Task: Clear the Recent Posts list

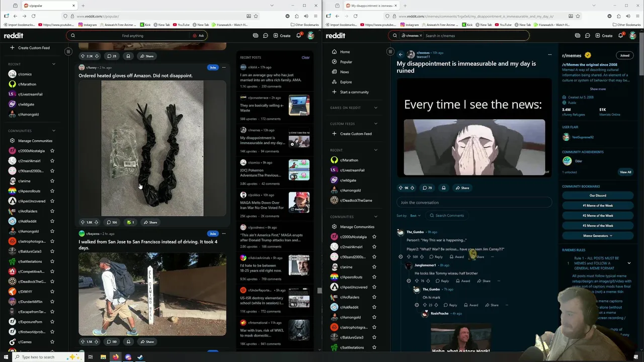Action: coord(305,57)
